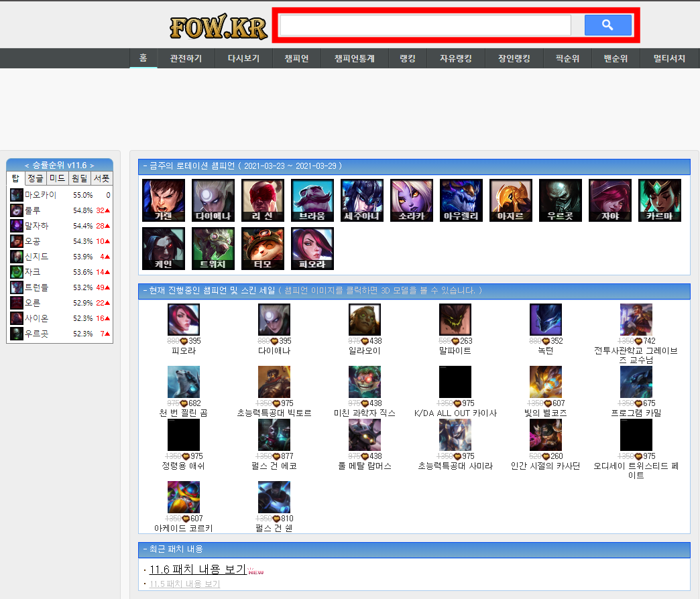The image size is (700, 599).
Task: Select the 홈 navigation tab
Action: [143, 58]
